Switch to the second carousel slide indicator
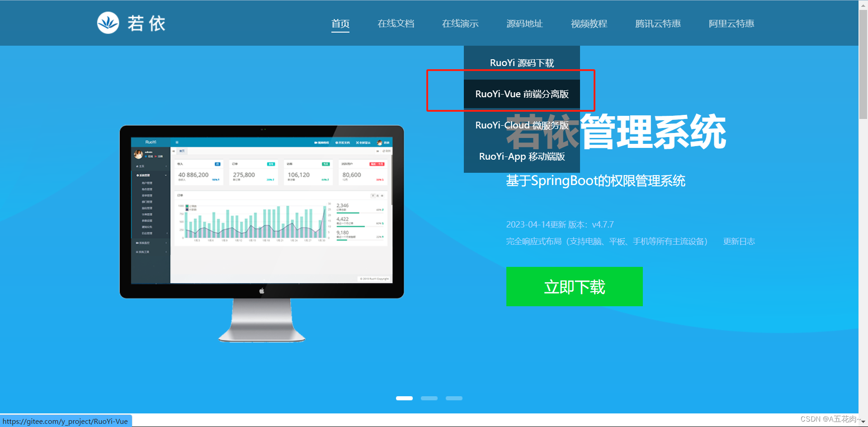The image size is (868, 427). point(429,398)
